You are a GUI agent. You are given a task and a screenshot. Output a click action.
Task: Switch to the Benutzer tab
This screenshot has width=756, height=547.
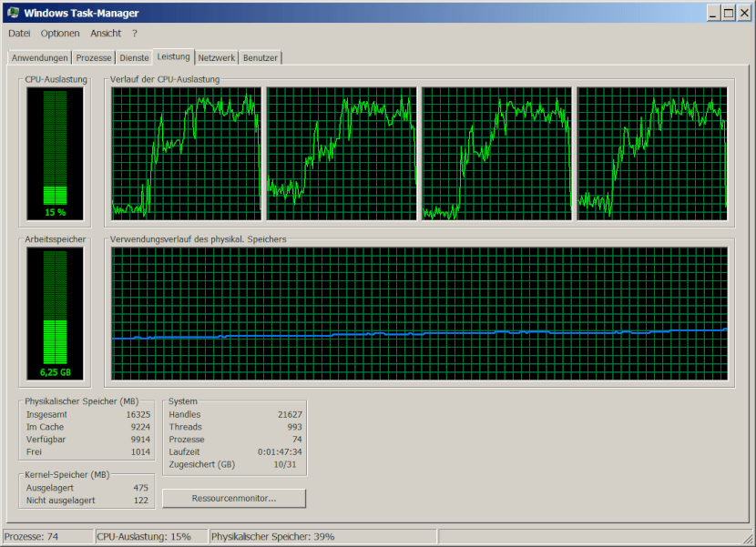(x=261, y=58)
